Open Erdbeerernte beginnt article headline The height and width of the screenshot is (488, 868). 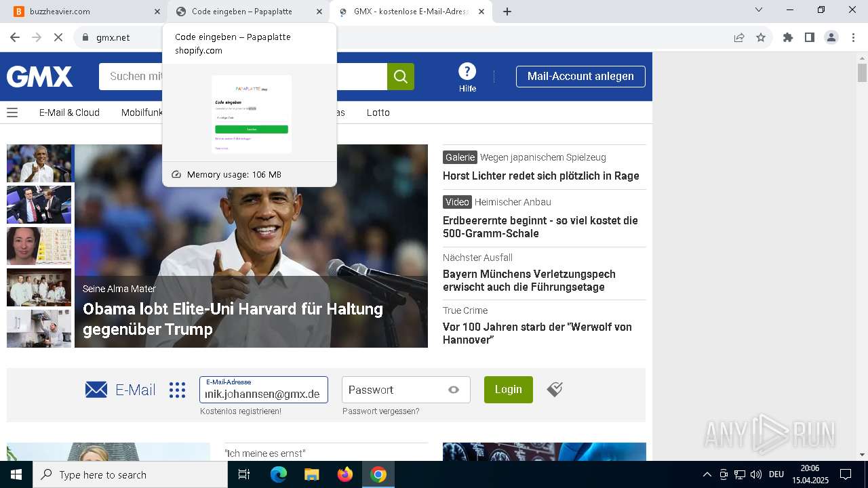540,227
